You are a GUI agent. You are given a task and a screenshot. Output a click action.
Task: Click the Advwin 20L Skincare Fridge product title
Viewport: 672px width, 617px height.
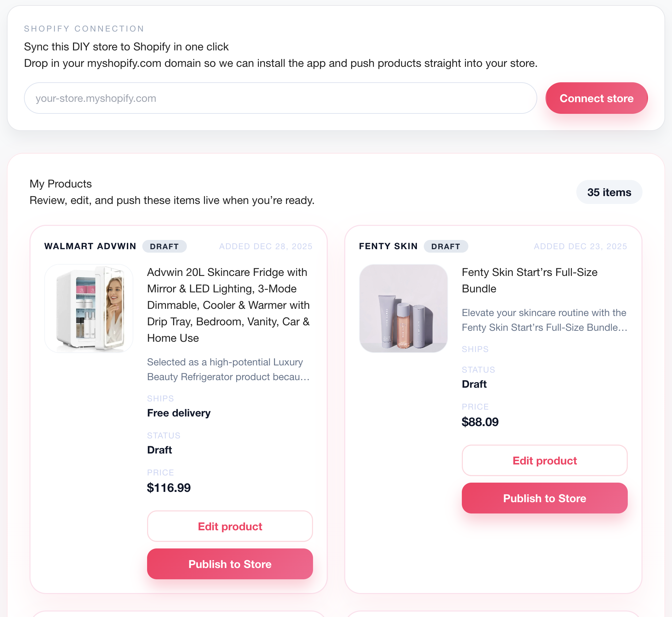pos(228,305)
